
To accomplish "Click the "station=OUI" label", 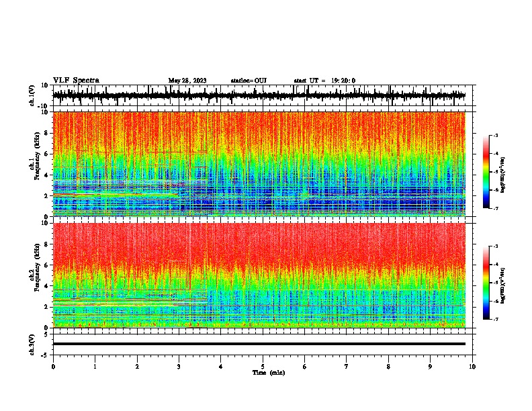I will (x=249, y=81).
